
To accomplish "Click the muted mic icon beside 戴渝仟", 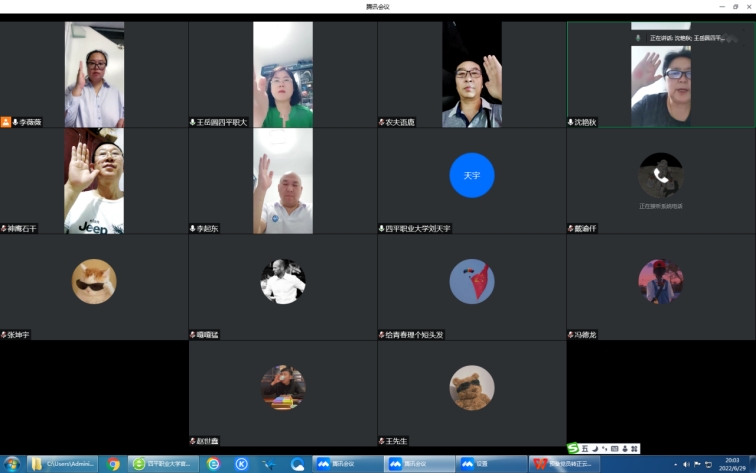I will tap(570, 229).
